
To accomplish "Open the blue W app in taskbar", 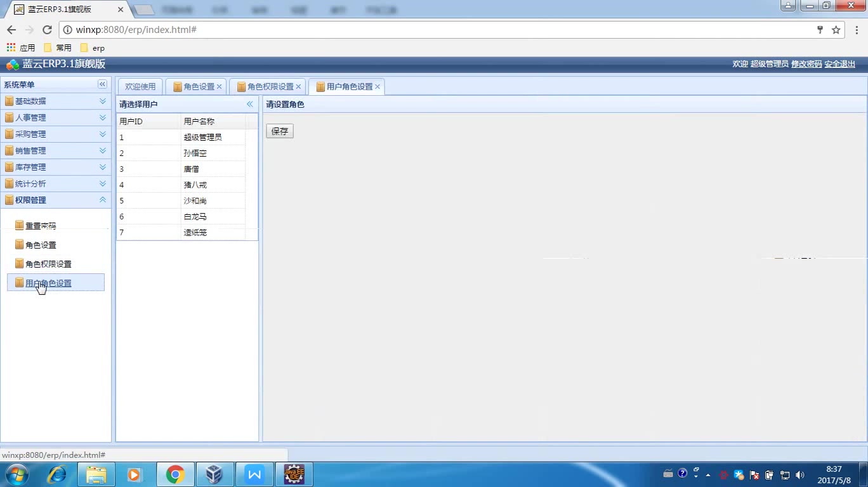I will point(254,474).
